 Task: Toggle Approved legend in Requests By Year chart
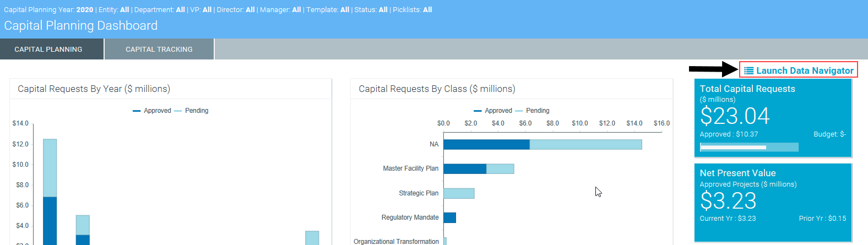[152, 111]
